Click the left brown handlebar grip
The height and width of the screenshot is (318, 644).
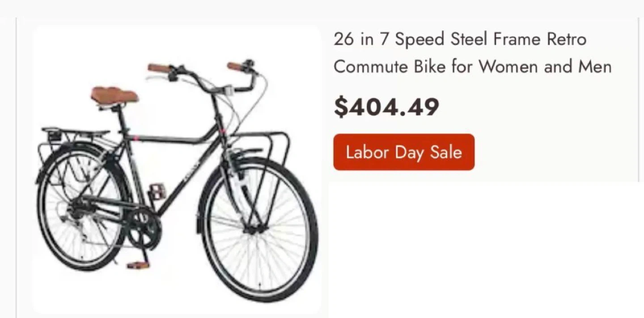[x=159, y=68]
